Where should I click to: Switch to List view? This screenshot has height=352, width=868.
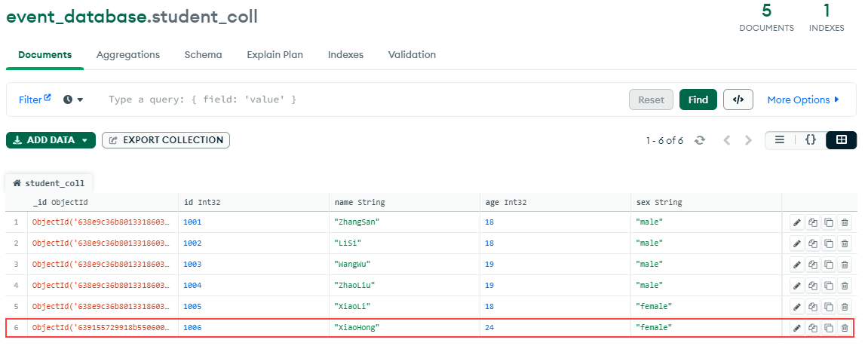780,140
